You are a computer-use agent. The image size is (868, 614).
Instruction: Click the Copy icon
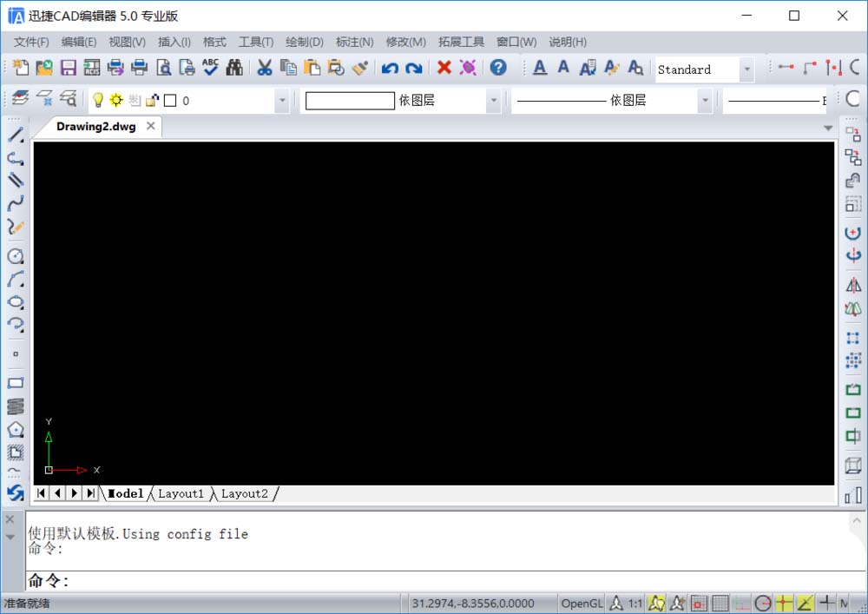pos(288,68)
